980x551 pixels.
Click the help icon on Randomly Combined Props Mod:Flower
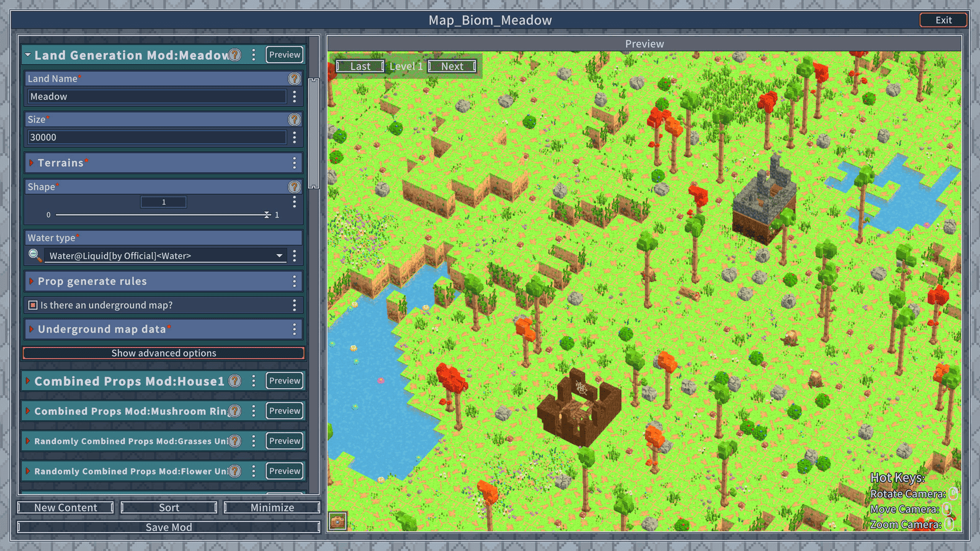click(x=234, y=471)
